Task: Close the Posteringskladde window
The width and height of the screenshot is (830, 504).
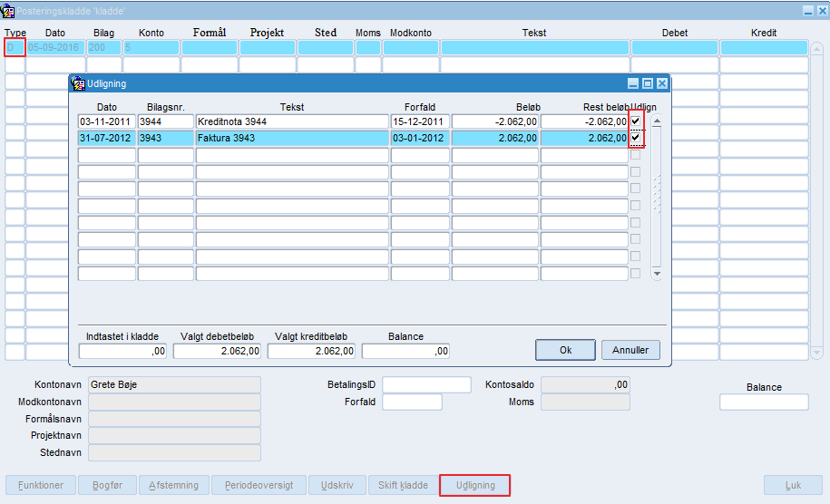Action: click(822, 11)
